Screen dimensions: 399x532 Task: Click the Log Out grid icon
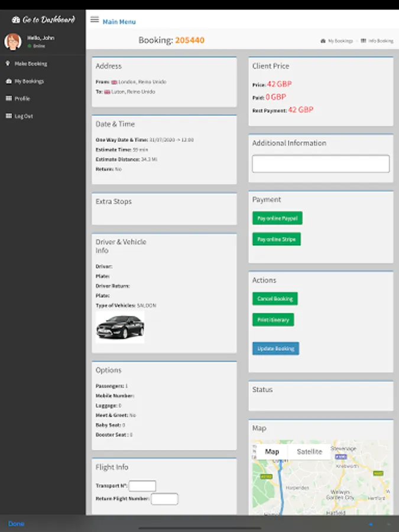[x=9, y=116]
